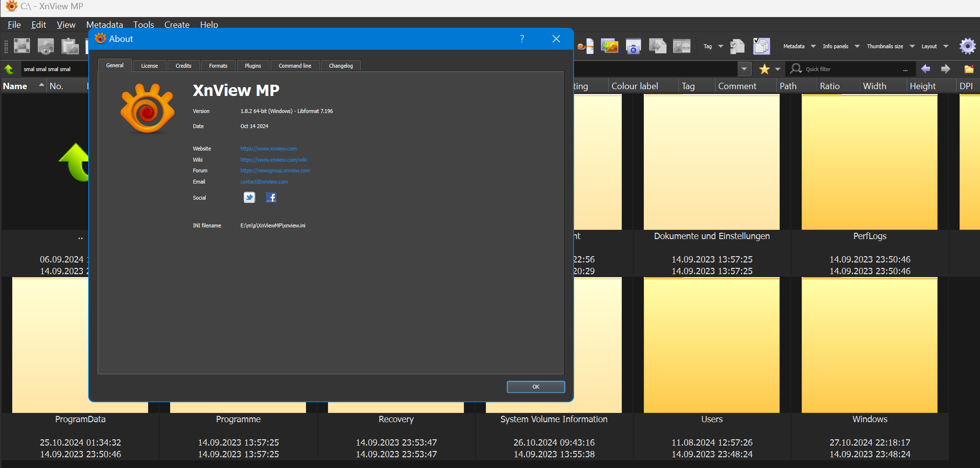Click the import-clipboard image icon
Viewport: 980px width, 468px height.
click(x=70, y=46)
